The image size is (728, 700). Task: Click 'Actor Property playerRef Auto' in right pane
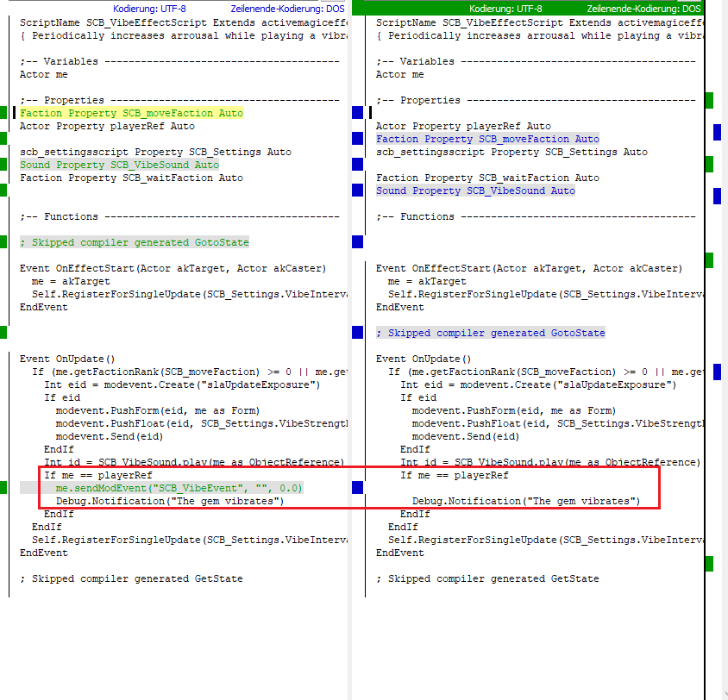(x=463, y=126)
